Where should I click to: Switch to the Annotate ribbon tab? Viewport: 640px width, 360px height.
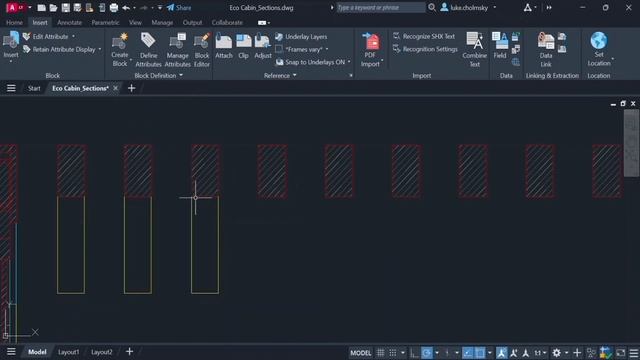(x=69, y=22)
